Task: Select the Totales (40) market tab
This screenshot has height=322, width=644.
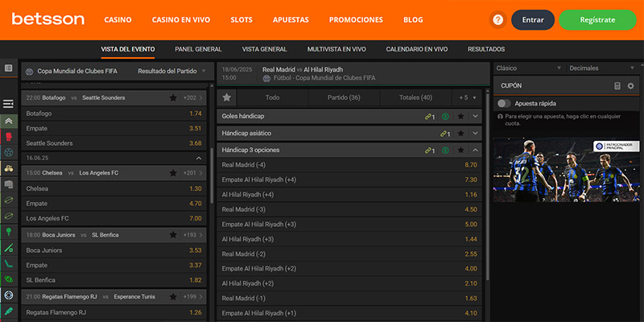Action: 415,97
